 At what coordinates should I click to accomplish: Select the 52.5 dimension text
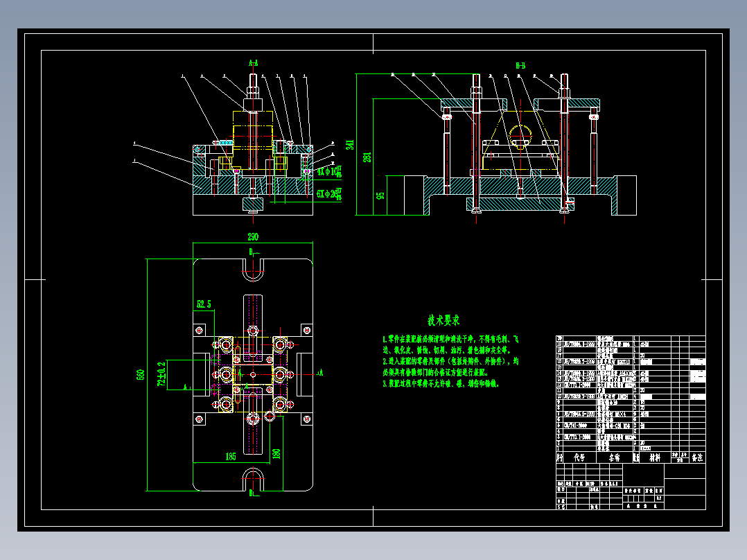(204, 304)
